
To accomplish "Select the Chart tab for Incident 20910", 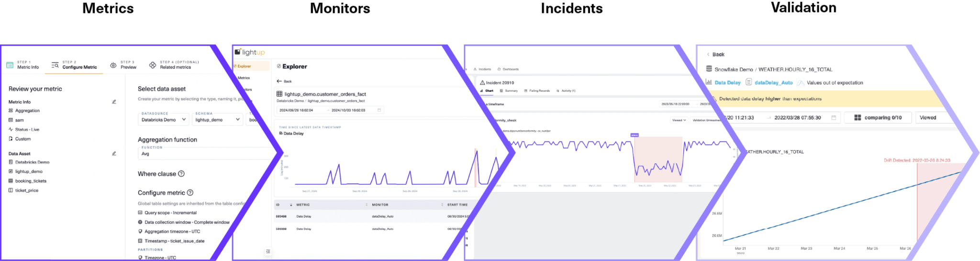I will 487,91.
